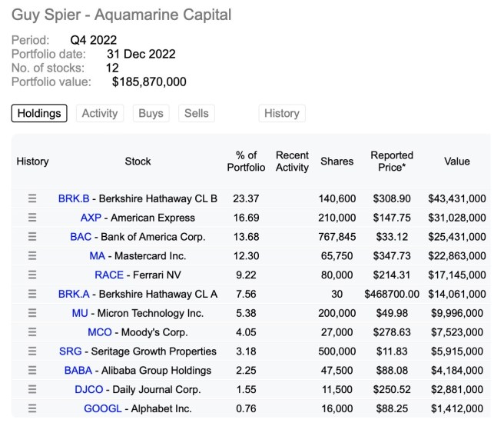Open the Sells tab

click(196, 113)
